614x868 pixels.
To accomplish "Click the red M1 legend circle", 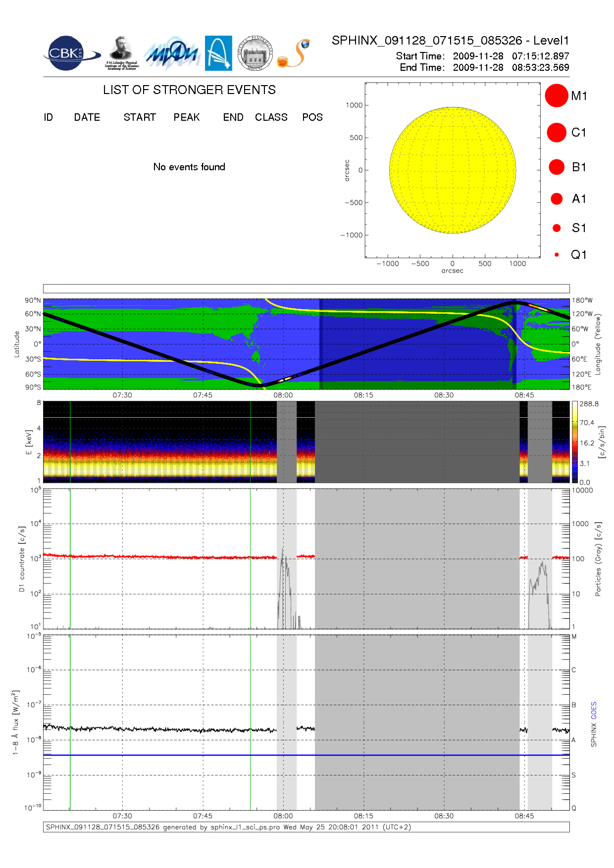I will pyautogui.click(x=556, y=96).
